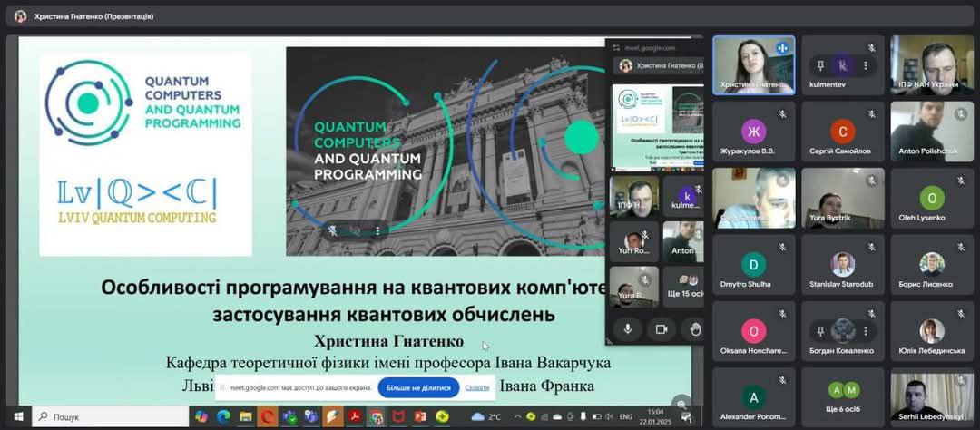Open File Explorer from the taskbar
The width and height of the screenshot is (980, 430).
coord(245,416)
